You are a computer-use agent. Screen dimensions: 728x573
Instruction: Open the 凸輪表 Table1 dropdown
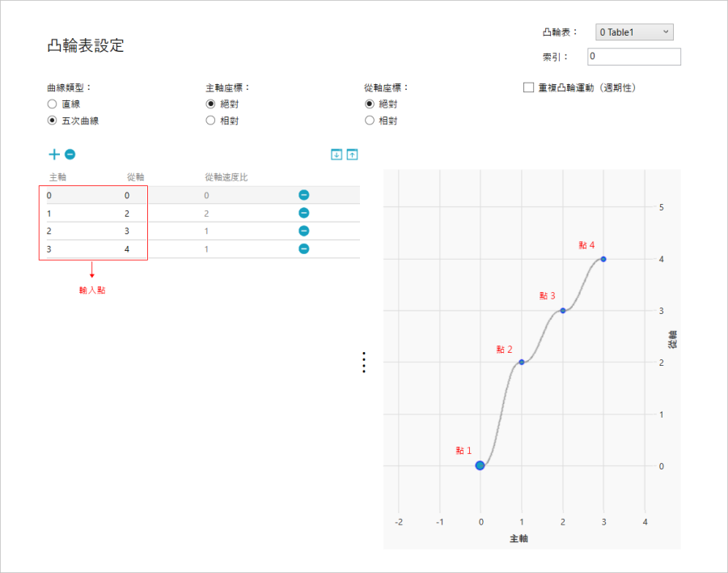[634, 32]
